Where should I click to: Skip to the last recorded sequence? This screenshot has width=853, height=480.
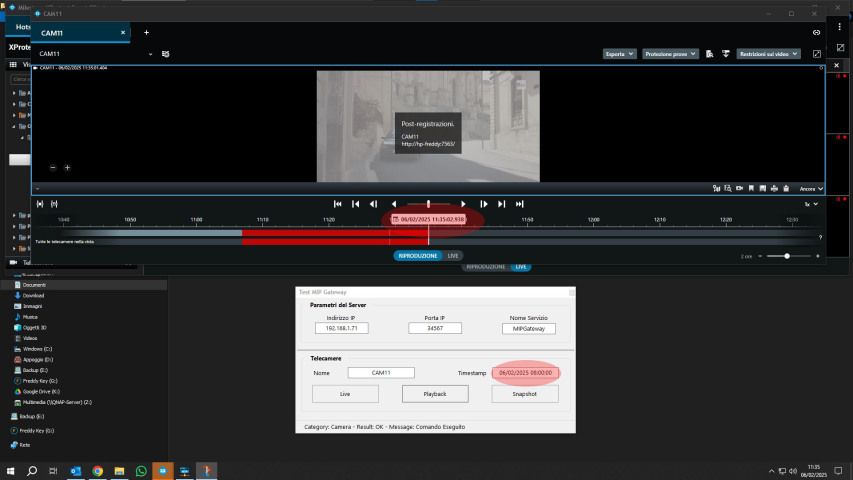click(519, 203)
